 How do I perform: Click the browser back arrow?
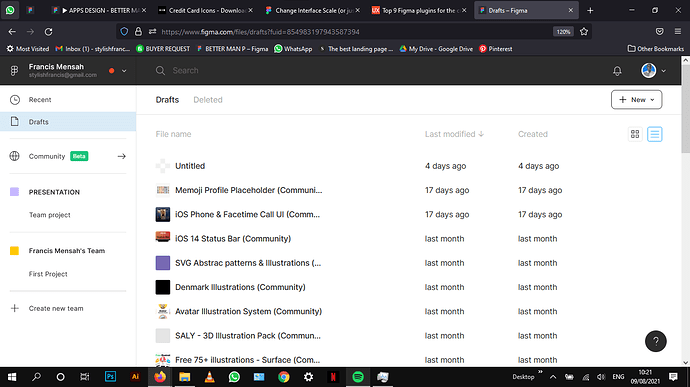(12, 32)
